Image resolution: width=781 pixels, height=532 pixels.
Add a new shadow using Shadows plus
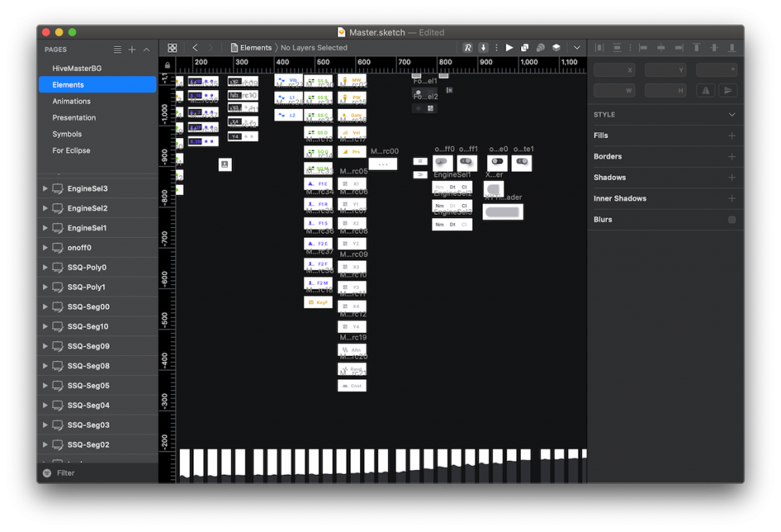pyautogui.click(x=731, y=178)
